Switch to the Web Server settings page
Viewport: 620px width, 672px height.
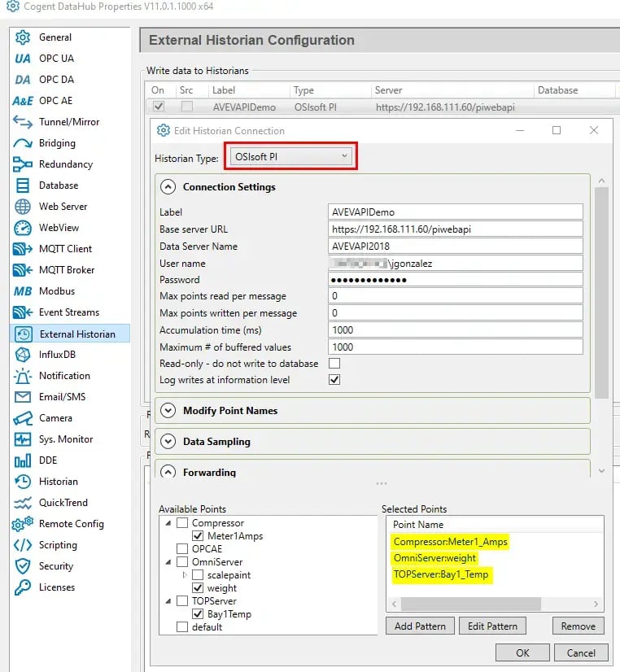point(63,207)
